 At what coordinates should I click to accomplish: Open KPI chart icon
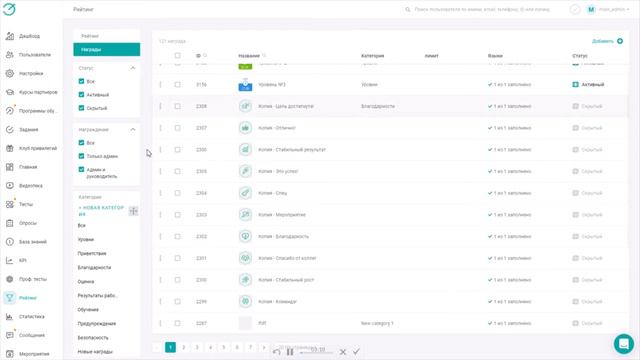pos(10,260)
